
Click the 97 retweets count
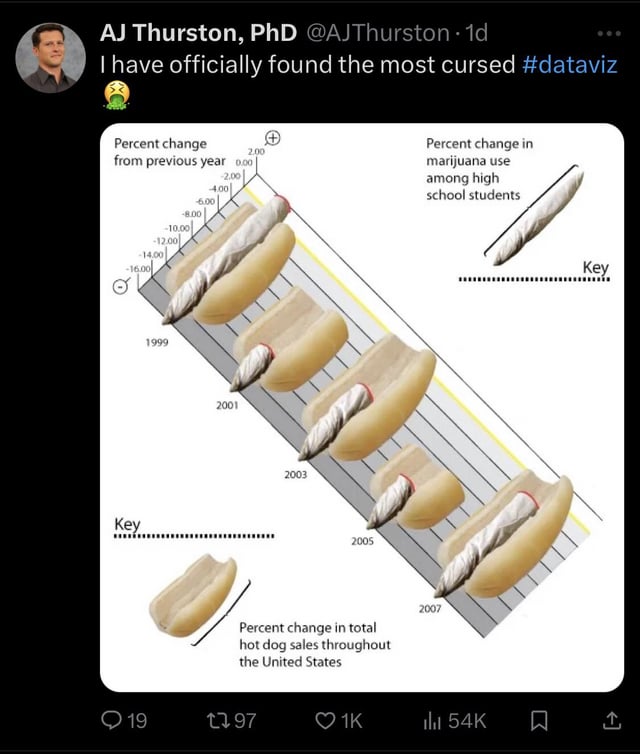pos(245,720)
